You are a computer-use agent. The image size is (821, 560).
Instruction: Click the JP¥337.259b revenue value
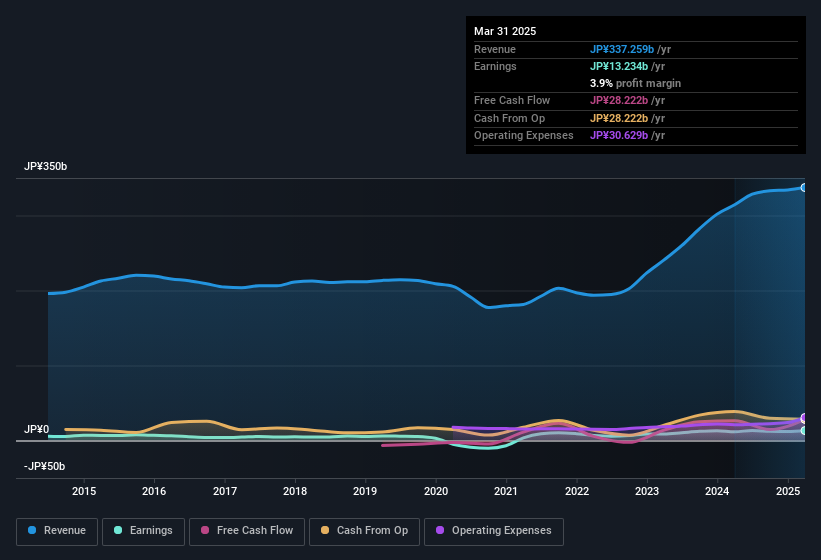622,49
